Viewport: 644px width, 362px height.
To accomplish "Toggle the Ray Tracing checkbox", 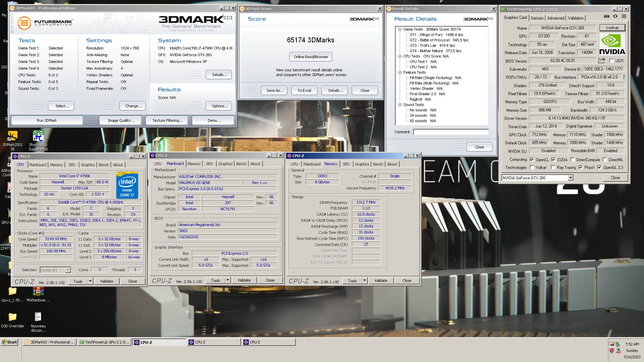I will click(553, 168).
